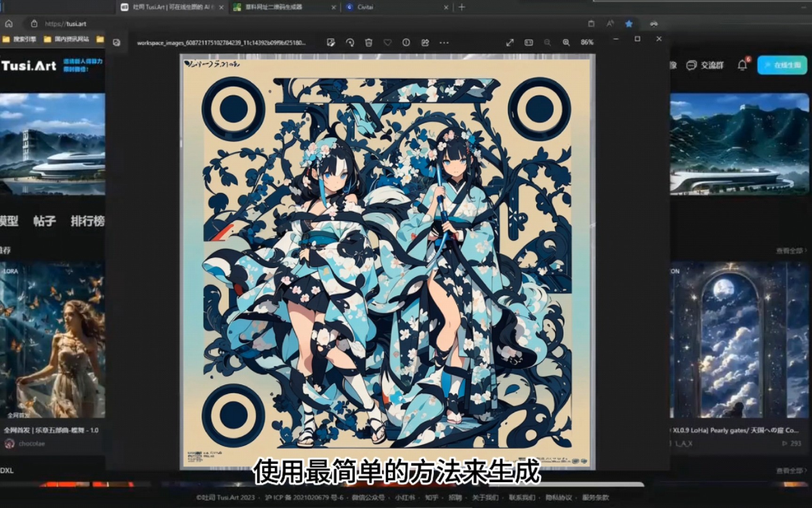Viewport: 812px width, 508px height.
Task: Click the fit-to-window icon in viewer
Action: 529,42
